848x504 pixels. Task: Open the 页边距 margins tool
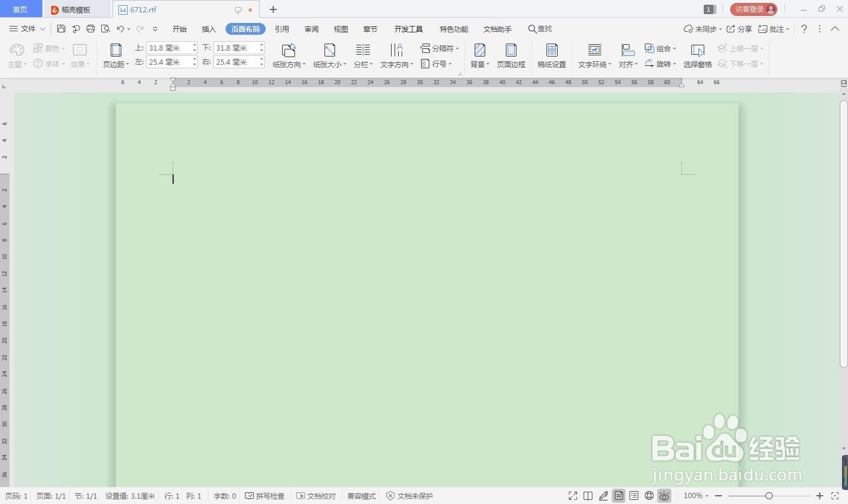point(116,56)
